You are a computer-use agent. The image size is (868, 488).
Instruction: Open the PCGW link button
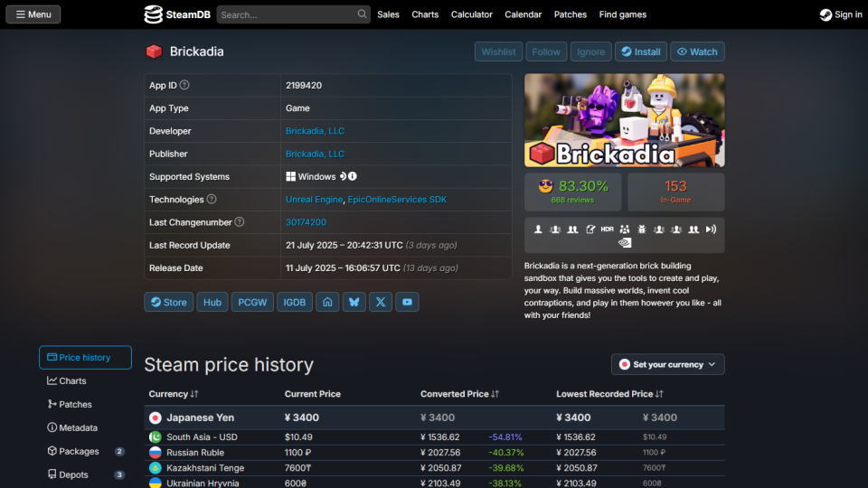pyautogui.click(x=252, y=302)
